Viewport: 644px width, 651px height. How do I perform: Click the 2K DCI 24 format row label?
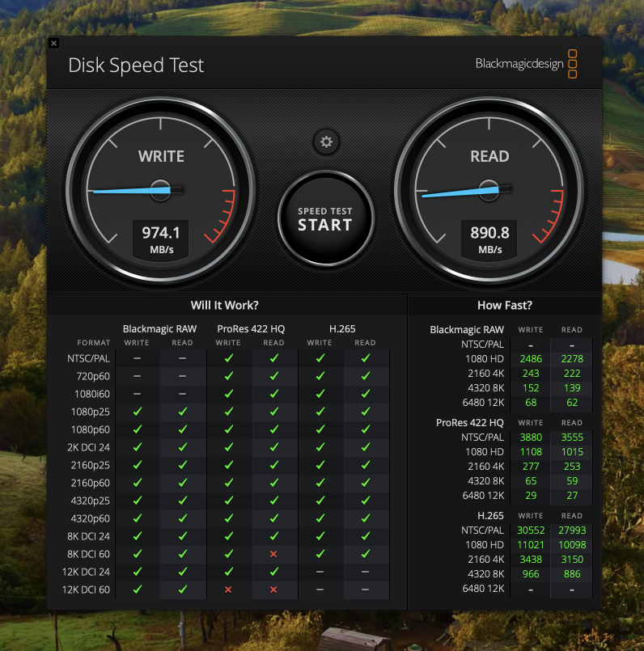pyautogui.click(x=88, y=447)
